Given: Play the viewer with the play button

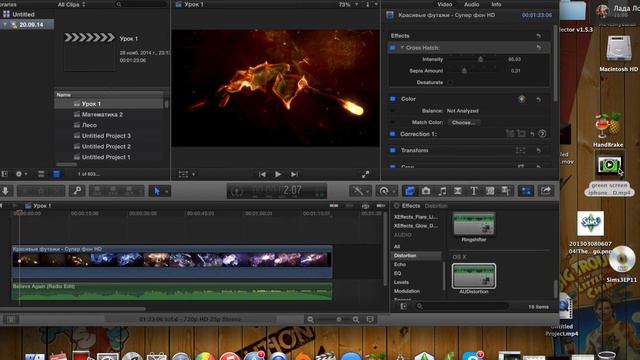Looking at the screenshot, I should pyautogui.click(x=278, y=174).
